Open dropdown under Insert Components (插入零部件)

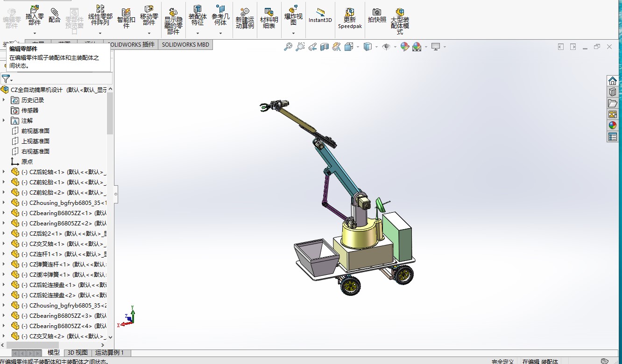pyautogui.click(x=35, y=33)
